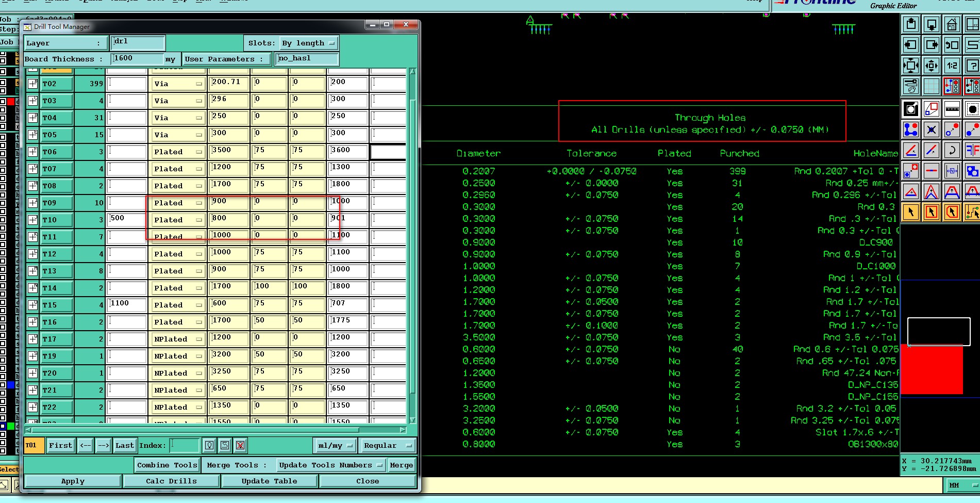Click the question mark help icon in the toolbar

[972, 66]
